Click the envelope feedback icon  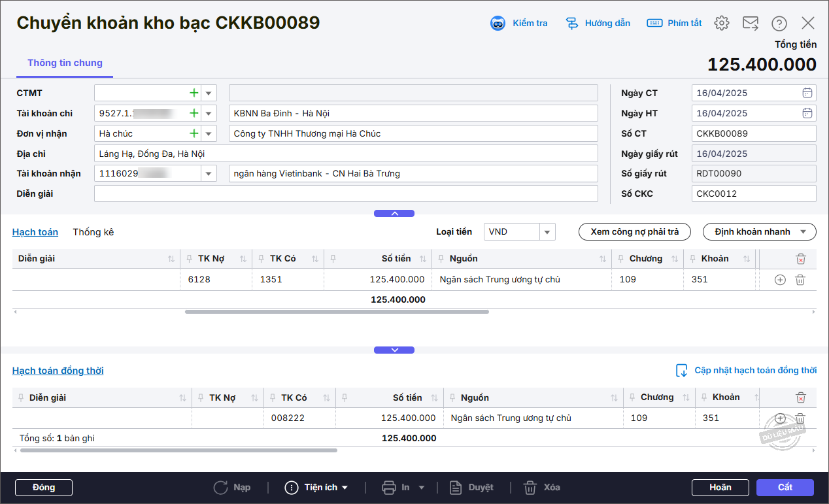coord(750,24)
